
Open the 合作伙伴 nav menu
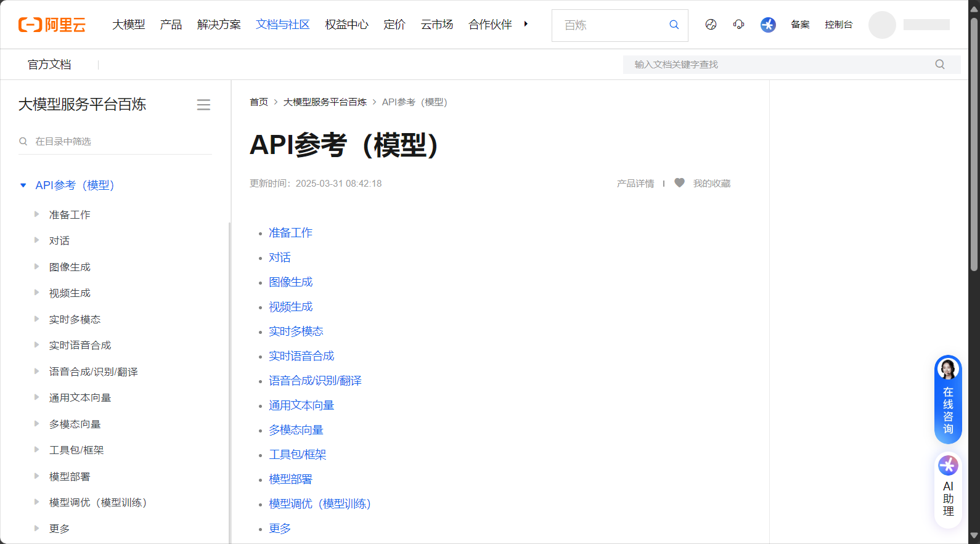[x=490, y=25]
